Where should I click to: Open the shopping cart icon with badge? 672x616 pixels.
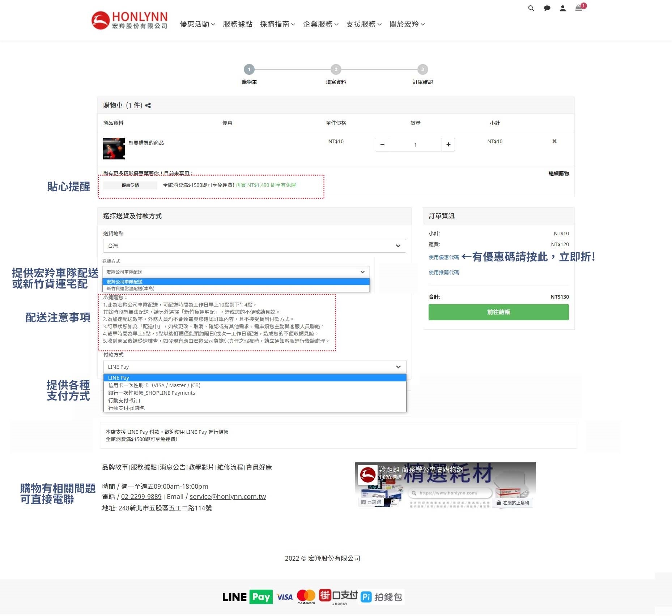pyautogui.click(x=580, y=8)
